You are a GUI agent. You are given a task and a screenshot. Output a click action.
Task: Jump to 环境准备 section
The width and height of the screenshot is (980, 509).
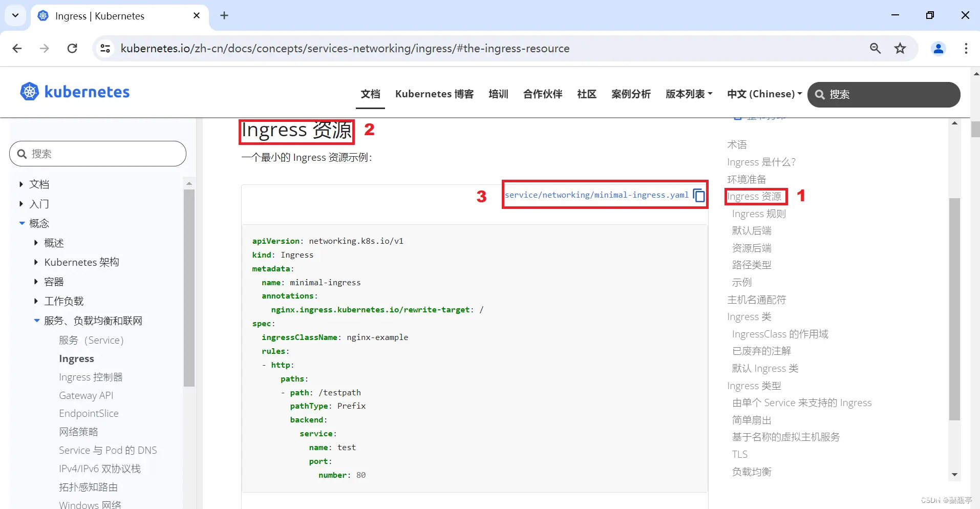pos(747,179)
